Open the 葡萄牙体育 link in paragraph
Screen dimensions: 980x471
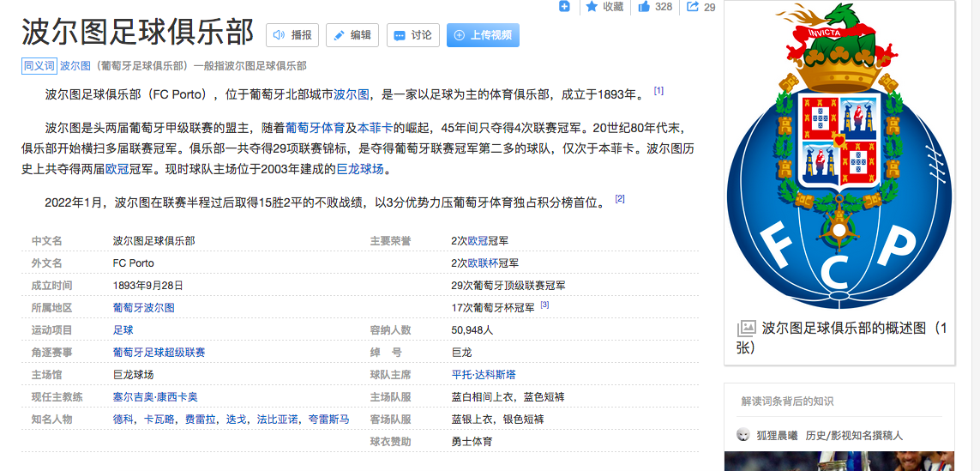[315, 128]
